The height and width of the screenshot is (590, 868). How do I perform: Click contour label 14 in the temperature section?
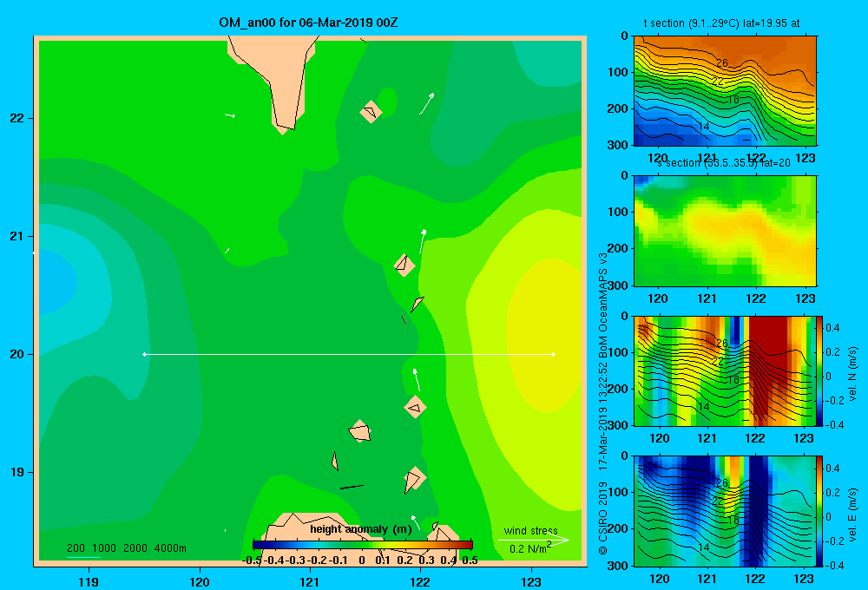703,127
